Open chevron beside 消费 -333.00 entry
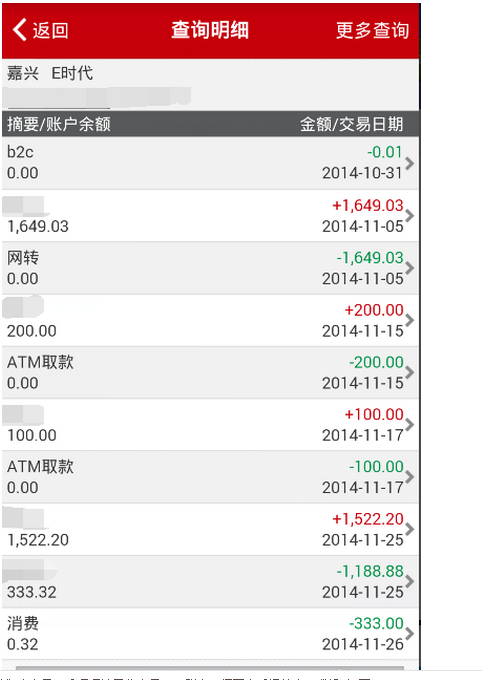This screenshot has width=482, height=680. click(x=409, y=634)
